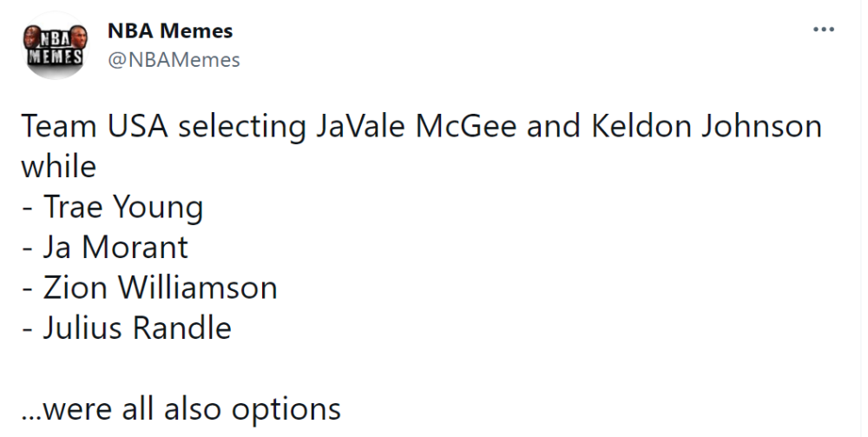Click the NBA lettering inside the avatar

(55, 39)
